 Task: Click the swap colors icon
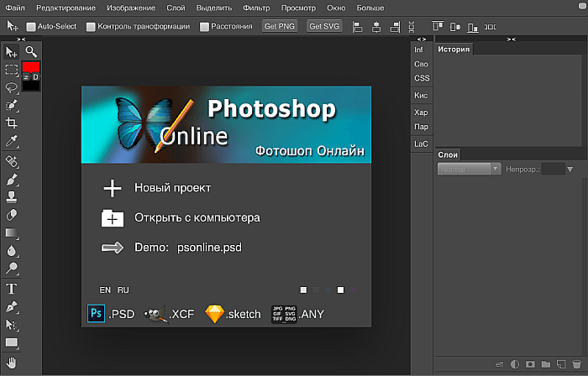pos(26,77)
